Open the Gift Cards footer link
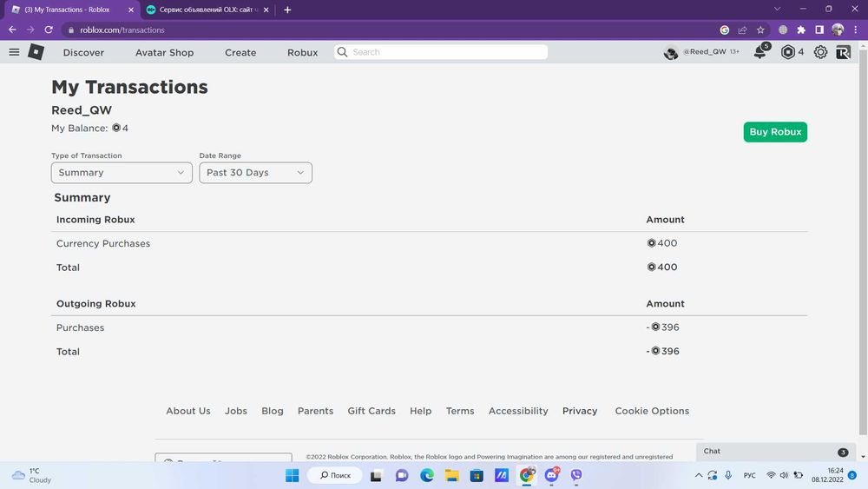Image resolution: width=868 pixels, height=489 pixels. pyautogui.click(x=372, y=411)
